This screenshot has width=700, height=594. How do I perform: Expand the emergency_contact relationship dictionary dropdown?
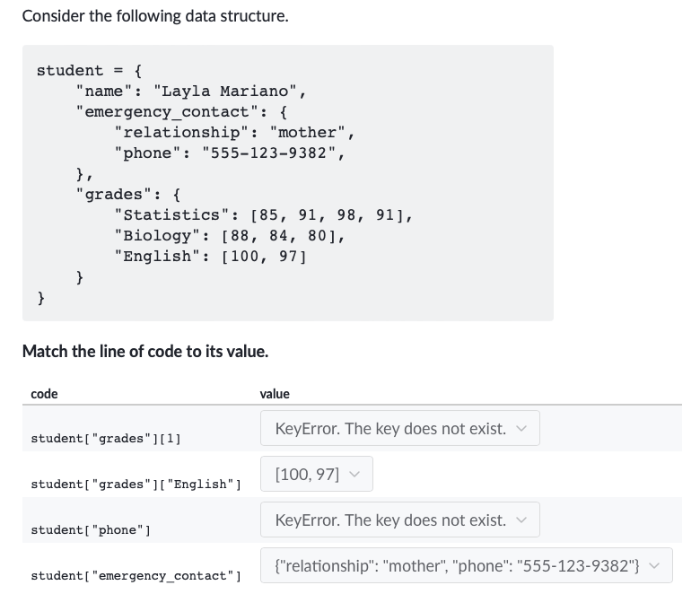[466, 565]
